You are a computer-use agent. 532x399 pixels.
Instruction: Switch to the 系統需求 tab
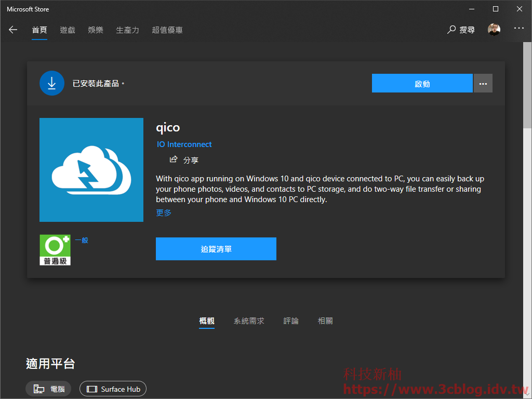pyautogui.click(x=249, y=321)
